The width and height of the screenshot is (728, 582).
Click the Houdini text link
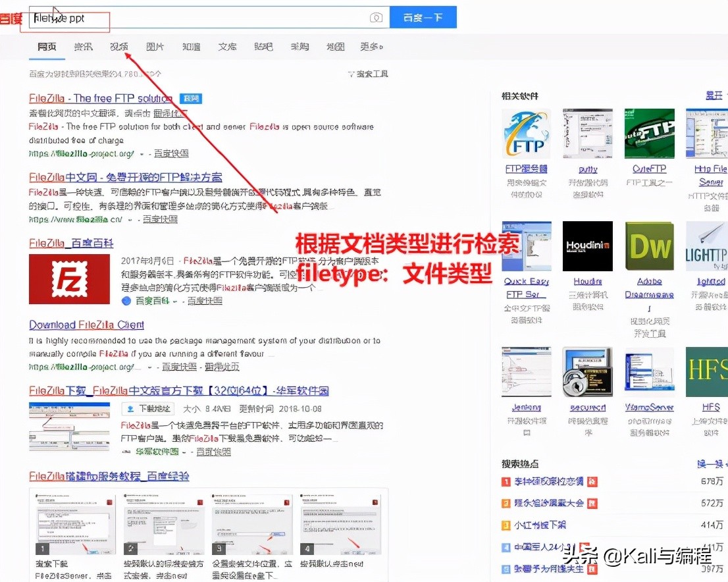[588, 282]
